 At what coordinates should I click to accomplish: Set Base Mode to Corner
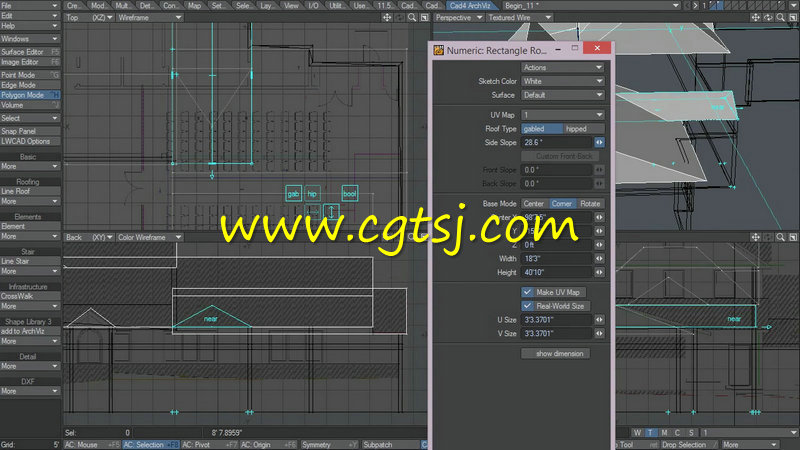click(562, 204)
